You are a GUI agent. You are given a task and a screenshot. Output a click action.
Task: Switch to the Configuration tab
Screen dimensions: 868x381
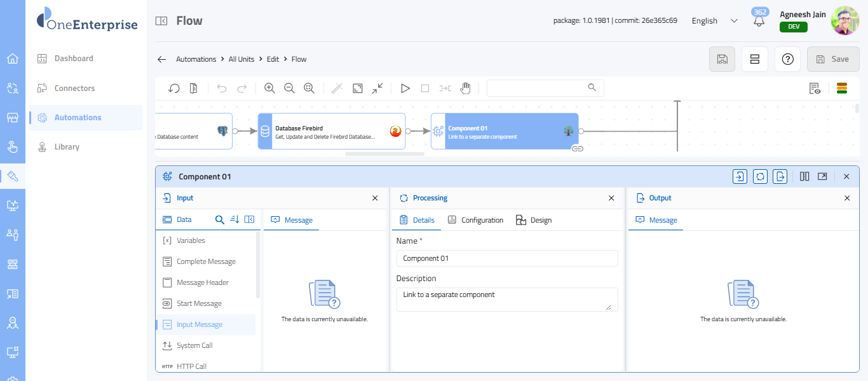475,220
